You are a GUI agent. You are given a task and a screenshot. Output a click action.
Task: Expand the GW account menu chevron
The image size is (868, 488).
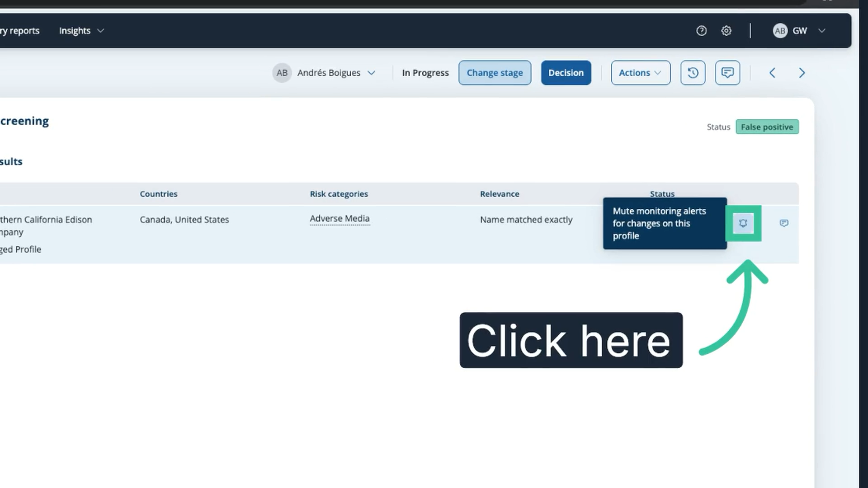(x=822, y=31)
